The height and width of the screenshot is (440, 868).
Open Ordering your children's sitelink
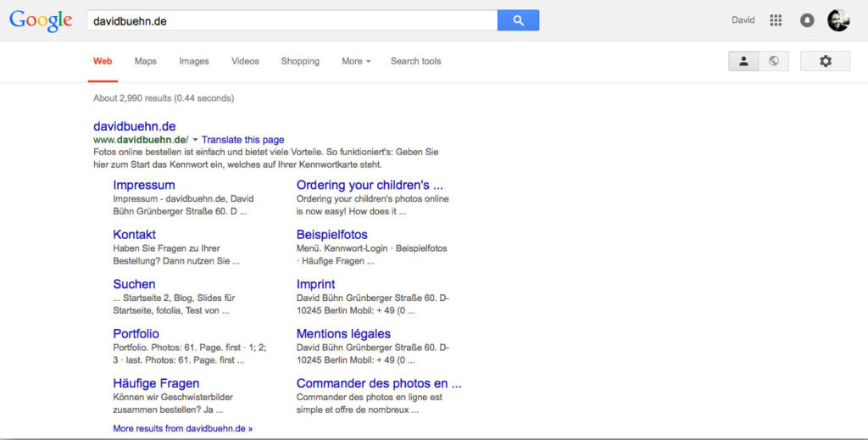click(370, 185)
